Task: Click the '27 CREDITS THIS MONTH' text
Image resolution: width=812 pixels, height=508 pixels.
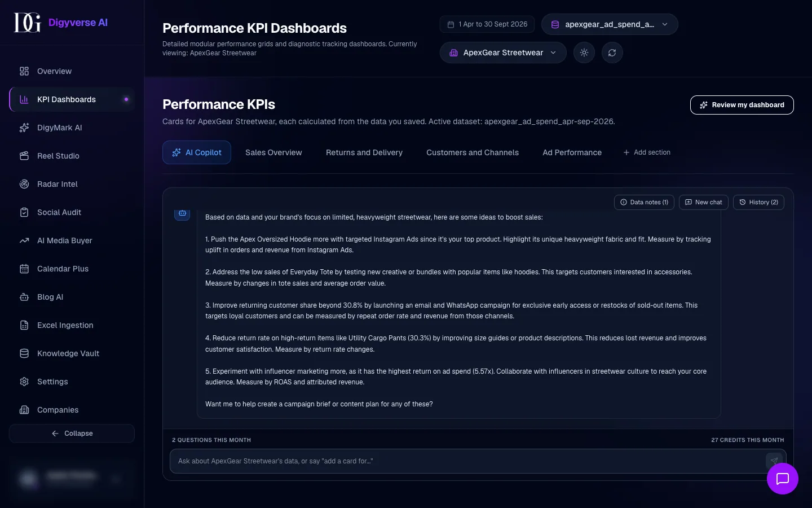Action: (x=748, y=440)
